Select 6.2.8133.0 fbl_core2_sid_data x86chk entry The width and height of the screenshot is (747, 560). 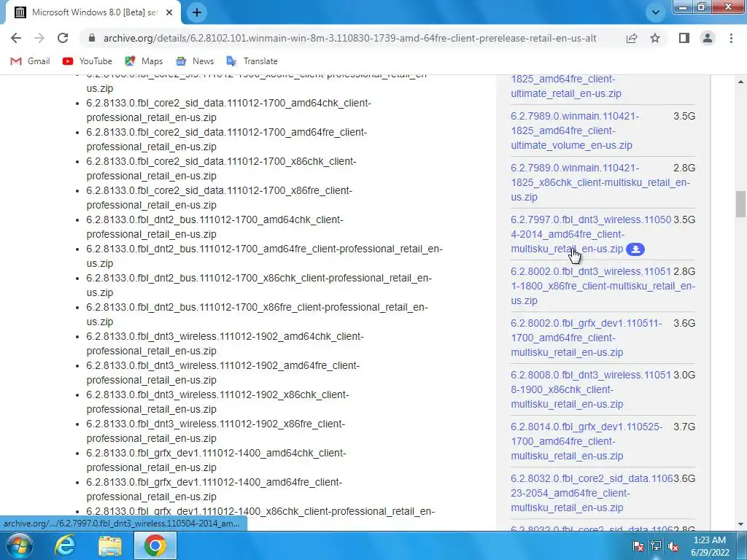[x=222, y=168]
